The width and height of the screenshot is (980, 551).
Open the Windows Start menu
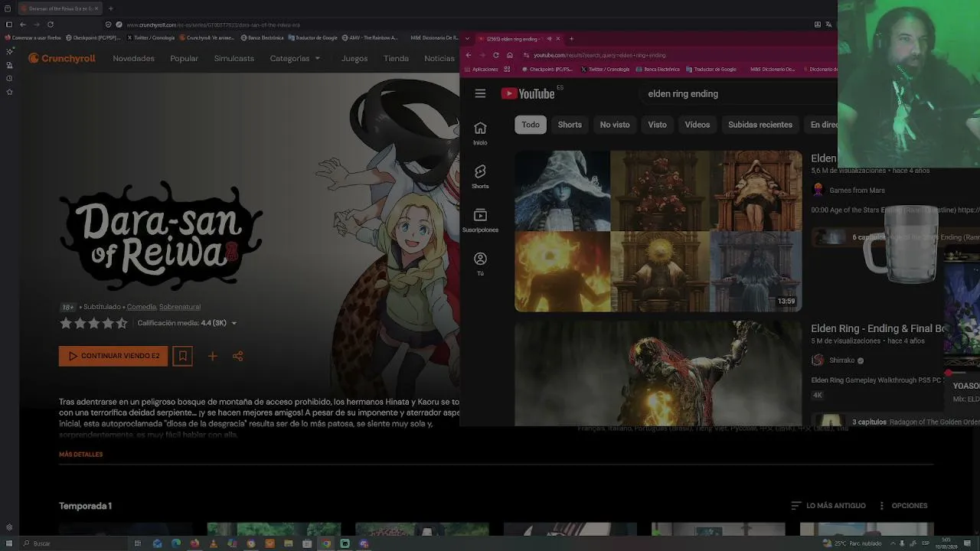coord(9,543)
